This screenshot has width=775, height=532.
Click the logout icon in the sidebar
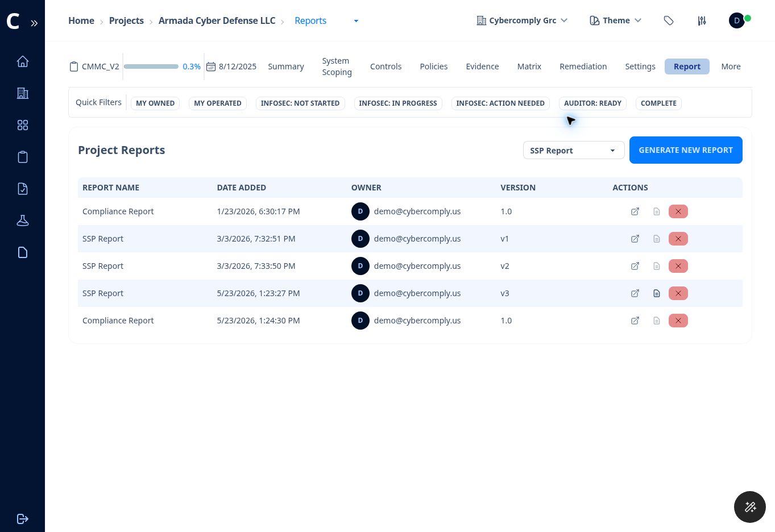click(23, 519)
